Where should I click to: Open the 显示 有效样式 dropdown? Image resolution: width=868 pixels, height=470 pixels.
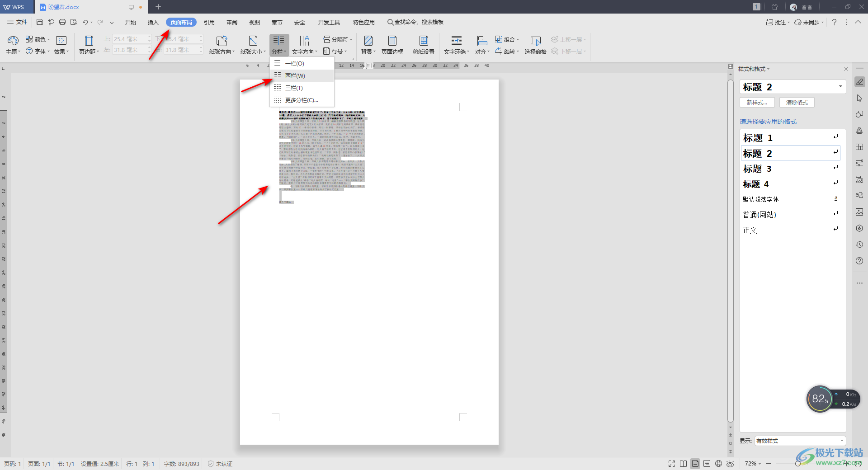tap(800, 441)
